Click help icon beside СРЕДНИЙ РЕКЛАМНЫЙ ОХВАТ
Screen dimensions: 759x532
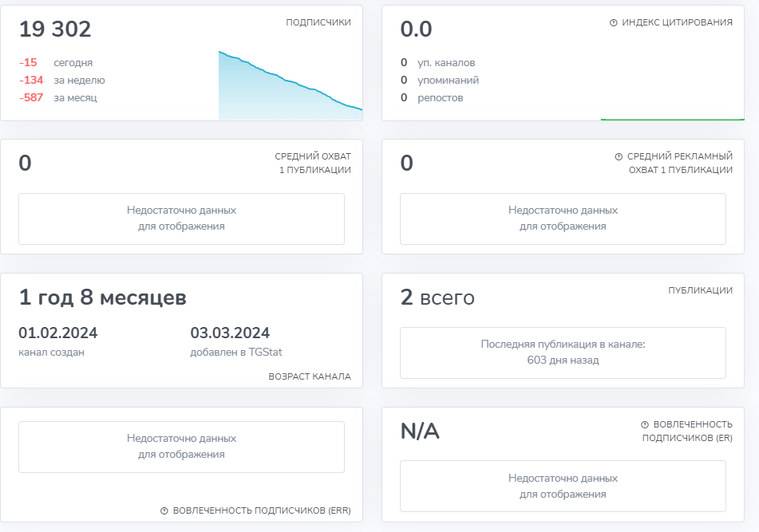[x=619, y=157]
